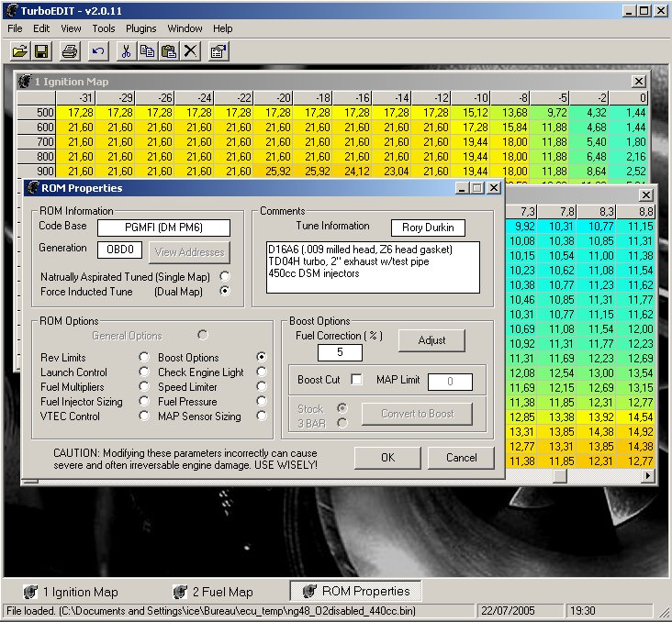Select the Boost Options radio button
Screen dimensions: 672x622
[x=262, y=357]
